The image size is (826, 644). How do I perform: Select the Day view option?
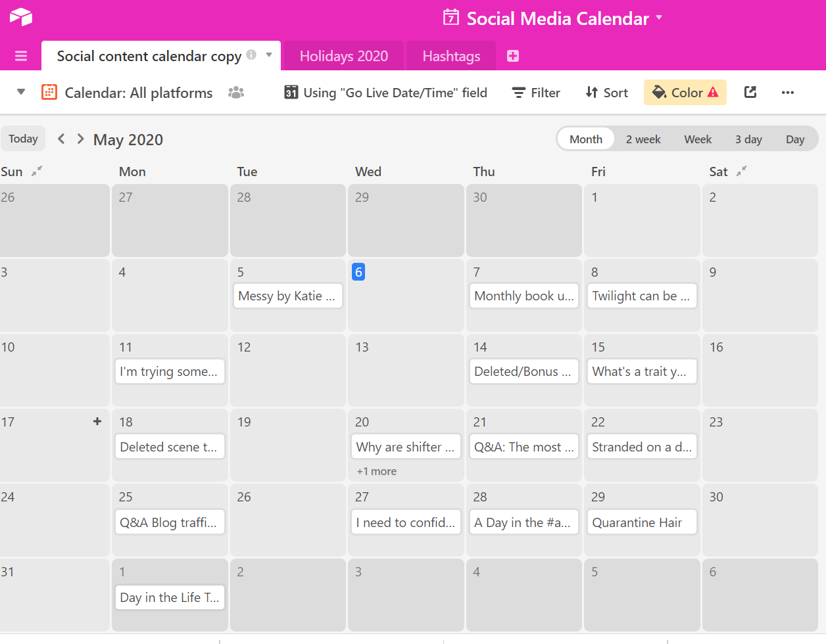point(795,139)
